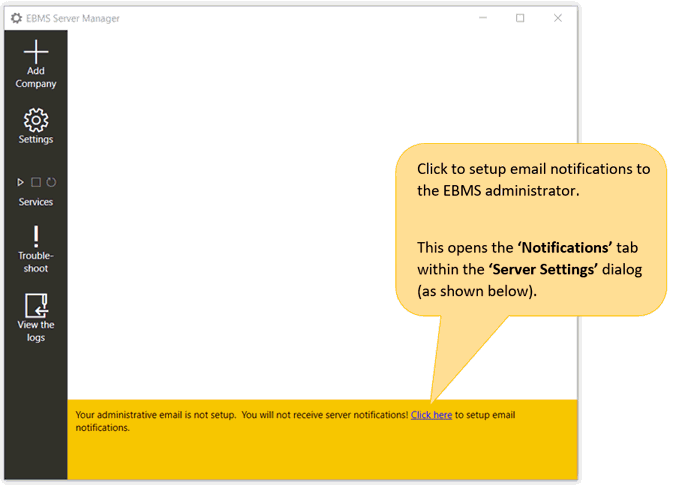
Task: Select the 'Add Company' sidebar label
Action: tap(36, 78)
